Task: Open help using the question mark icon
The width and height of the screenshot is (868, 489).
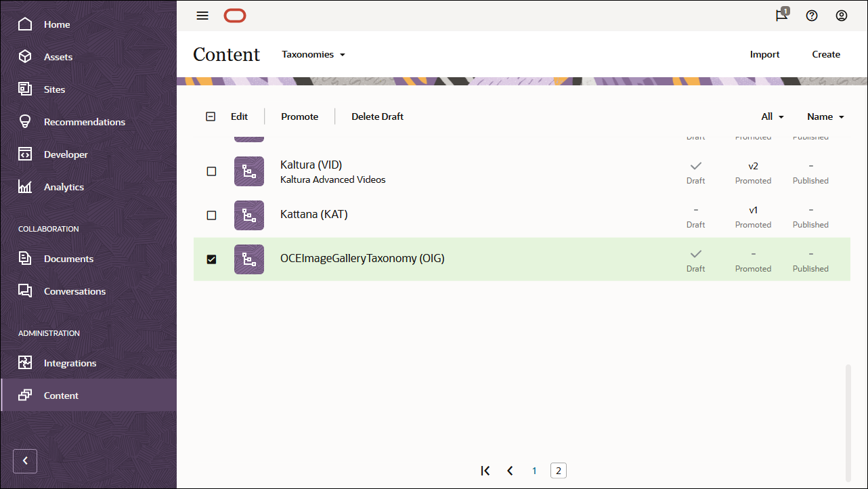Action: [x=812, y=16]
